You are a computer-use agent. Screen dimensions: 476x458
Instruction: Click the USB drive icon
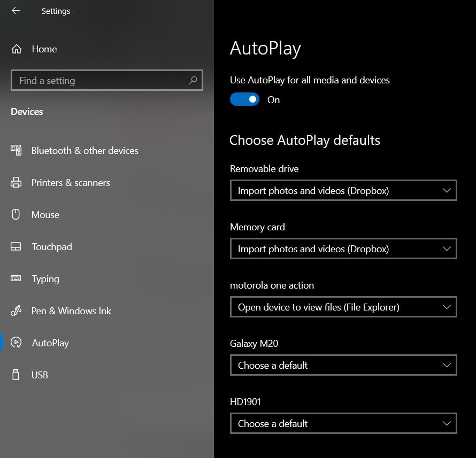tap(16, 375)
